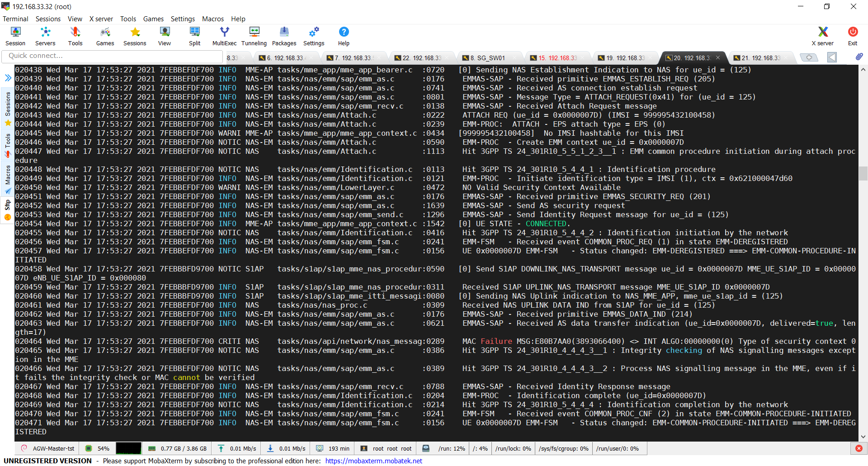Viewport: 868px width, 466px height.
Task: Enable MultiExec mode
Action: 224,36
